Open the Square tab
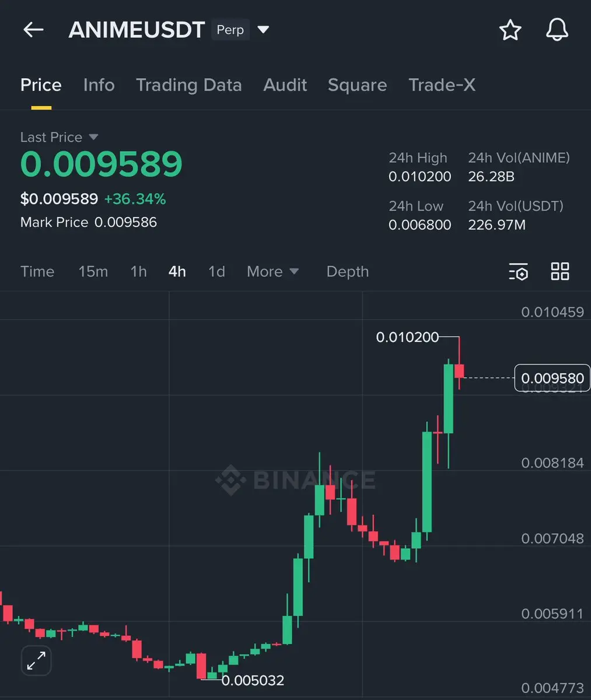 coord(357,85)
